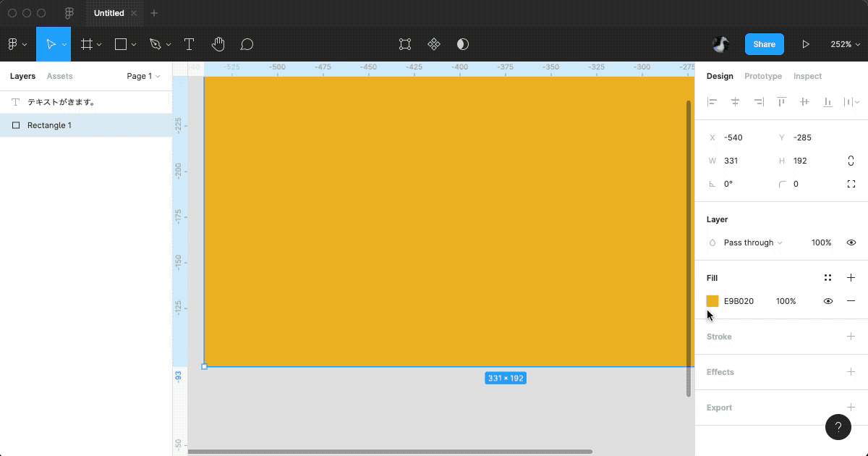Image resolution: width=868 pixels, height=456 pixels.
Task: Click the Present play icon
Action: pos(806,44)
